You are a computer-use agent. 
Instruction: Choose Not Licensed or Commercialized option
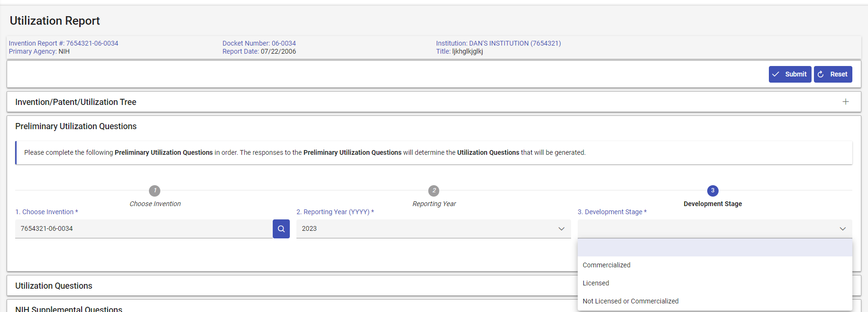point(630,301)
